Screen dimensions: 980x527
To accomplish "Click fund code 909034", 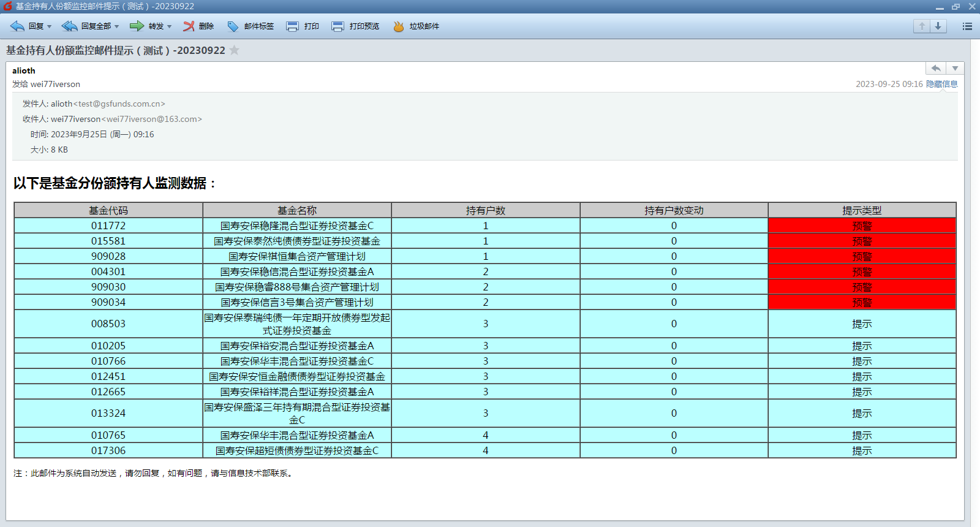I will [x=108, y=302].
